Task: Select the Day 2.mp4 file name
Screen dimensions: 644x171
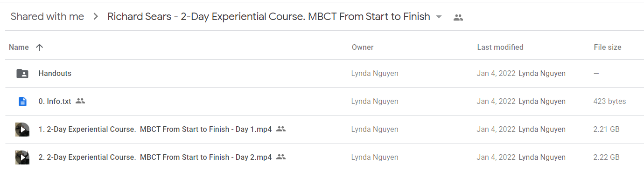Action: click(x=155, y=157)
